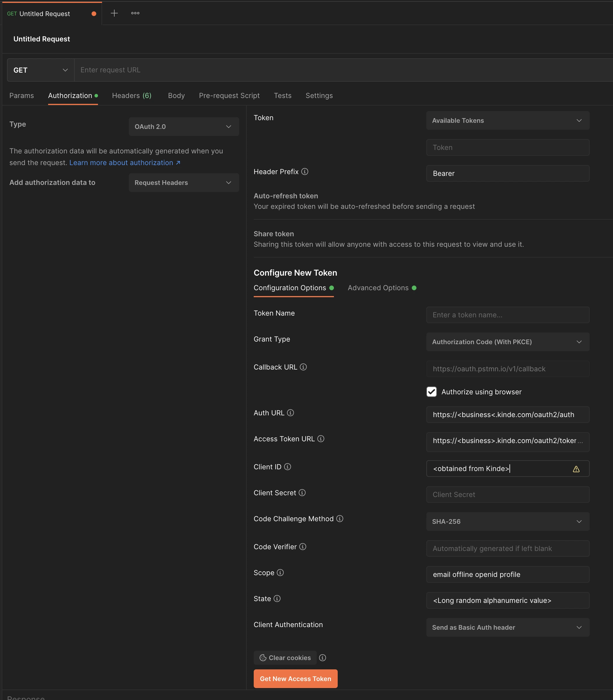Open Grant Type Authorization Code dropdown
The image size is (613, 700).
point(507,342)
